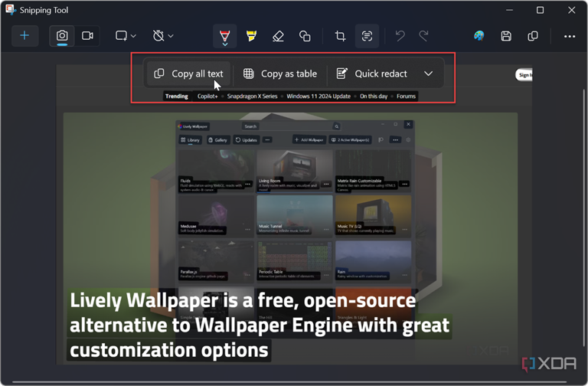Viewport: 588px width, 386px height.
Task: Activate the image crop tool
Action: (340, 36)
